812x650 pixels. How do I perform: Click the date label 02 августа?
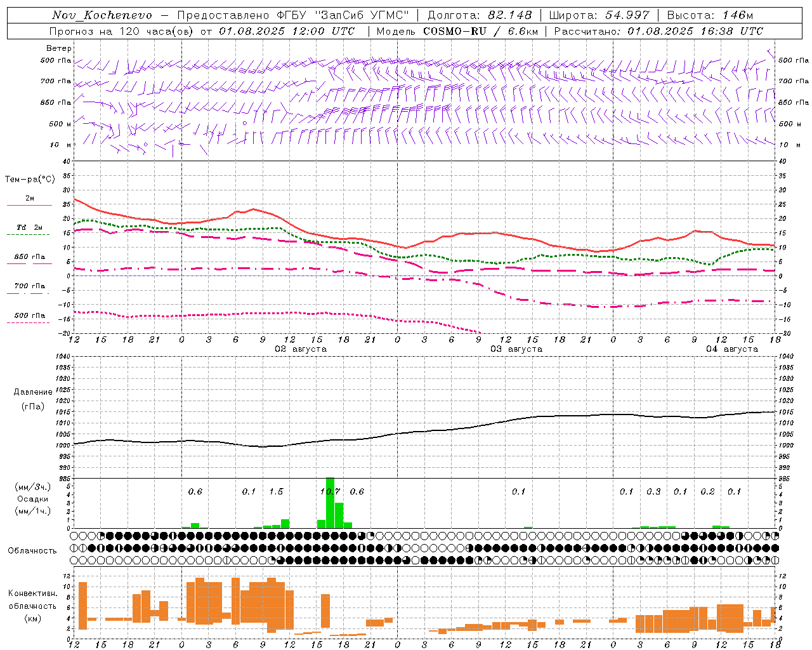[301, 349]
